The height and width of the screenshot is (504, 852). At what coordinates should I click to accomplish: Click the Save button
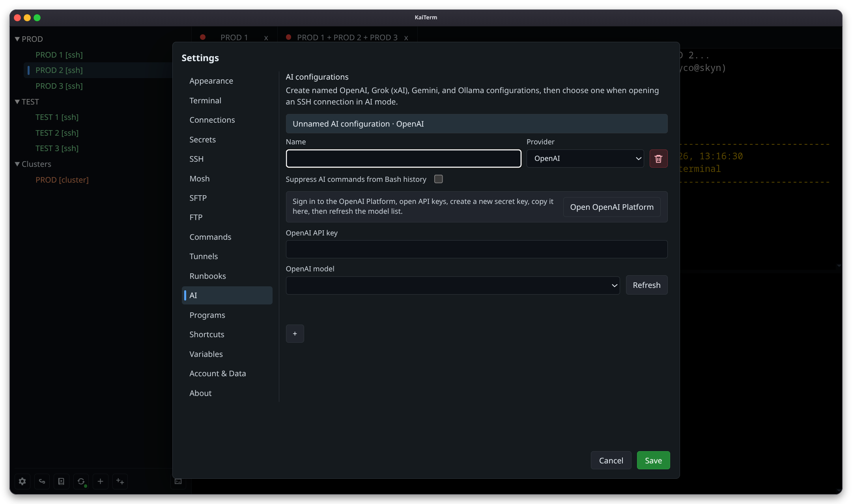pyautogui.click(x=653, y=460)
